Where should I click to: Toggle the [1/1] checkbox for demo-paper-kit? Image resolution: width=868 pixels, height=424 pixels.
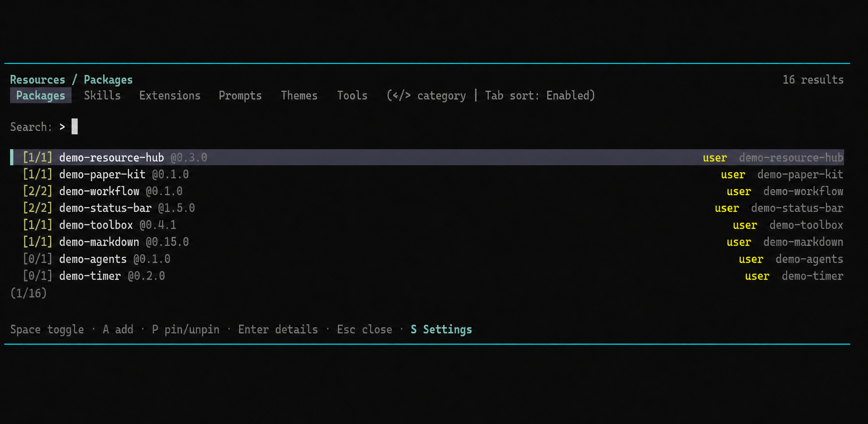click(x=37, y=174)
